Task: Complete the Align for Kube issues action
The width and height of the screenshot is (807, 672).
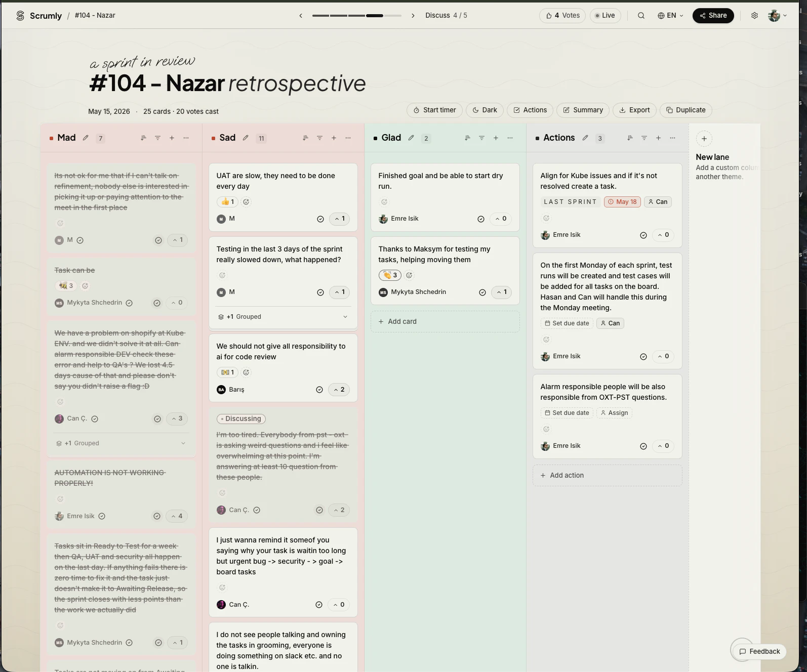Action: 643,235
